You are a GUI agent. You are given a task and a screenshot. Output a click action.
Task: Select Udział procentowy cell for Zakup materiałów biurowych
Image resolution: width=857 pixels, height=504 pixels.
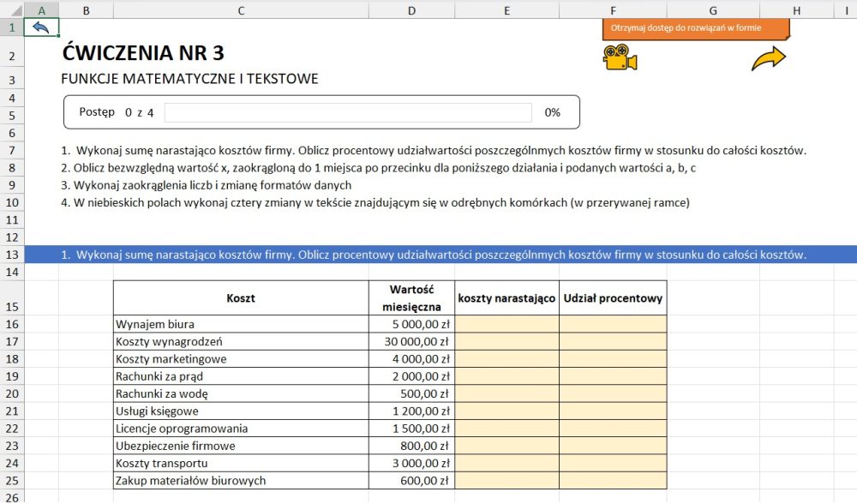tap(613, 481)
